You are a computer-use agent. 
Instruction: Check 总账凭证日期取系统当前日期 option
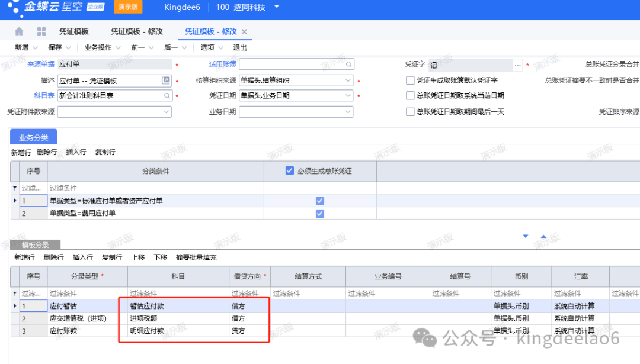410,95
